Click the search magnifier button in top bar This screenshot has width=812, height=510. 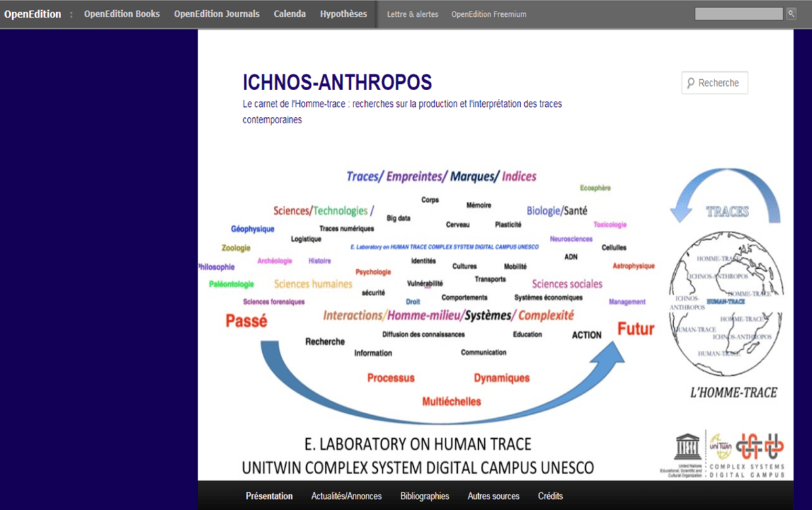[x=791, y=14]
